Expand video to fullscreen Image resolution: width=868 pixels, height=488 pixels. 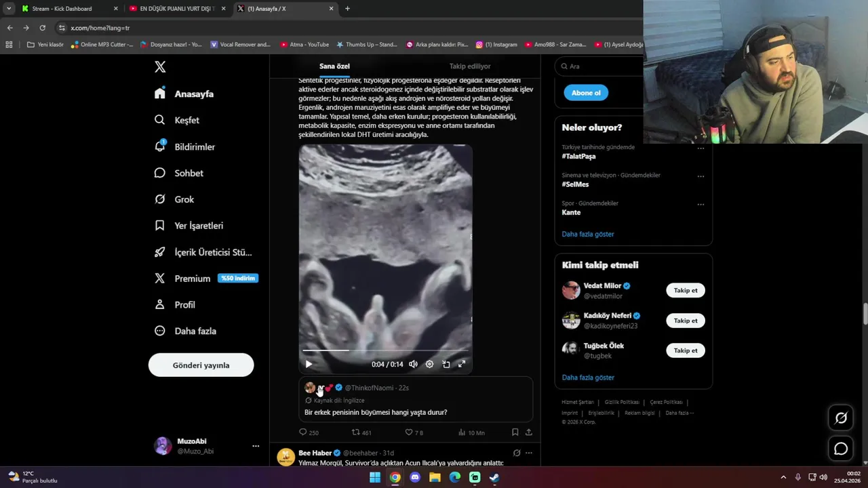point(462,364)
